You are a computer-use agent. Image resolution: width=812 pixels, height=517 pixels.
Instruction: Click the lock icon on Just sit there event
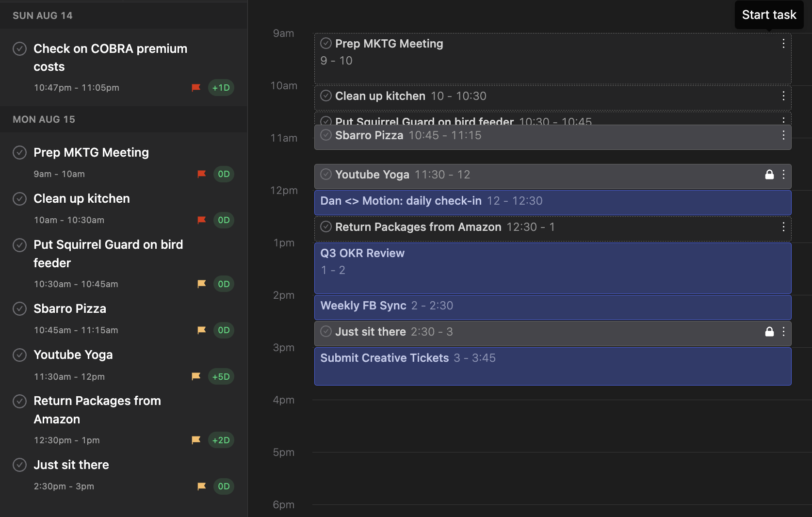(769, 332)
